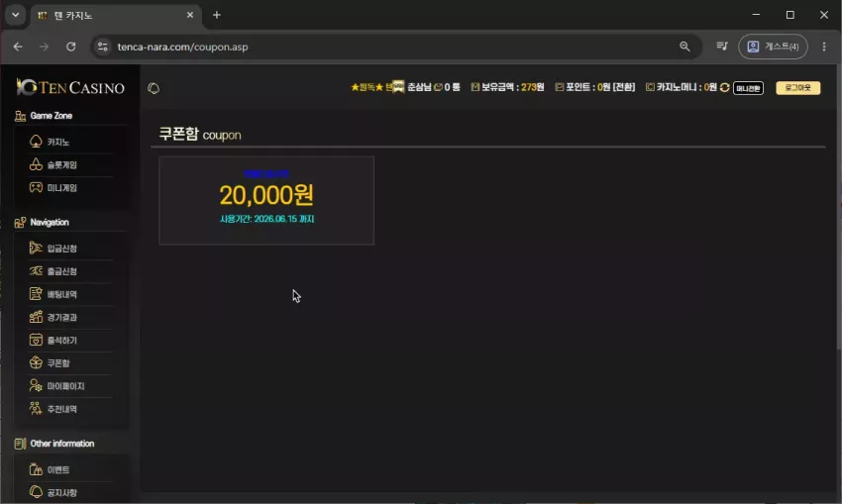Click the 로그아웃 logout button
The height and width of the screenshot is (504, 842).
click(798, 87)
